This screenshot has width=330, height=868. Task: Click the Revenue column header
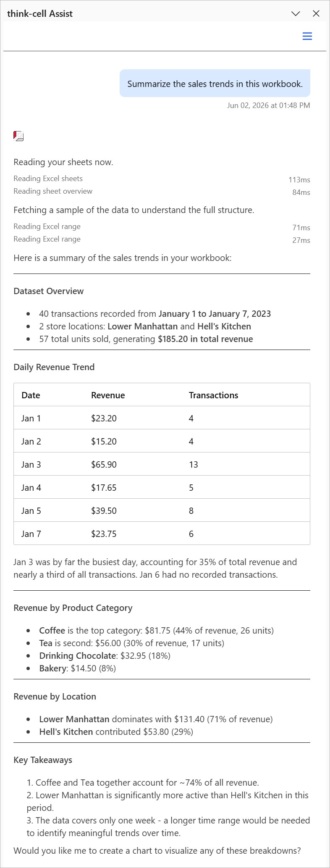tap(108, 395)
